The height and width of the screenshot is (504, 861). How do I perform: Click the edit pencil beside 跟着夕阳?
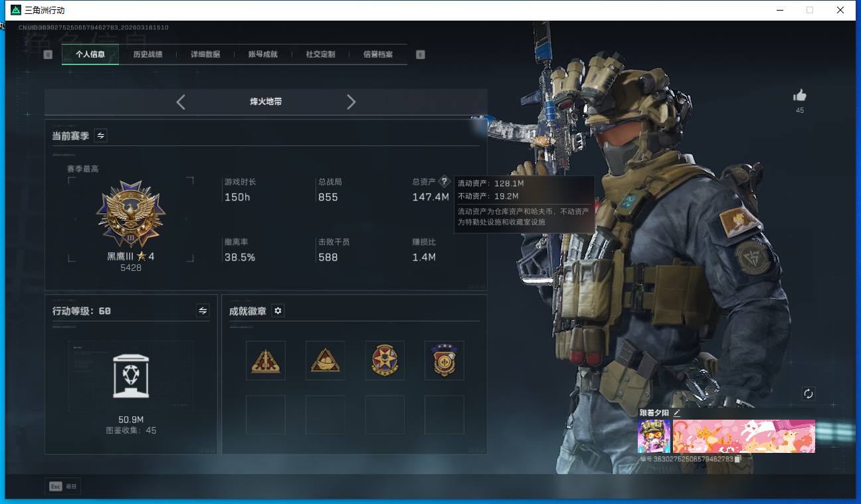point(677,412)
